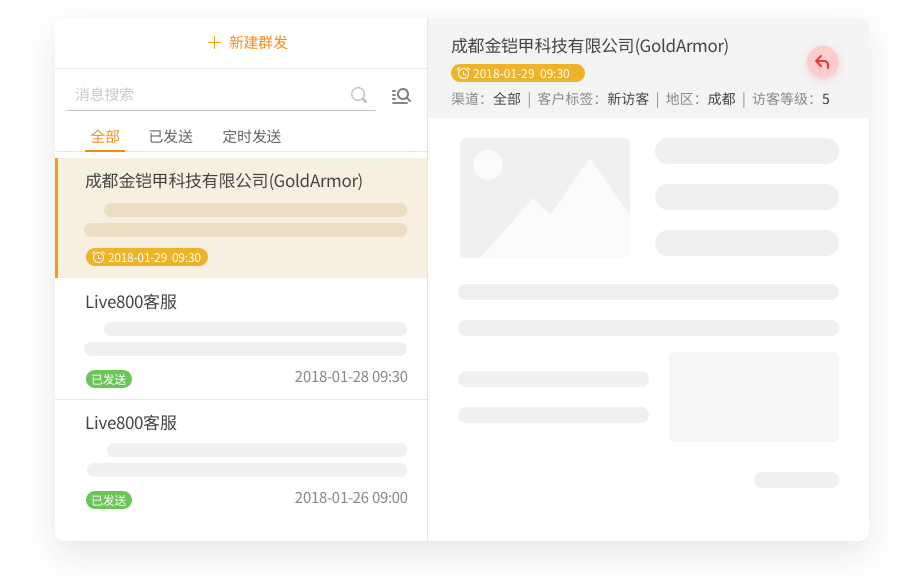Image resolution: width=901 pixels, height=586 pixels.
Task: Click the green 已发送 status badge
Action: (108, 379)
